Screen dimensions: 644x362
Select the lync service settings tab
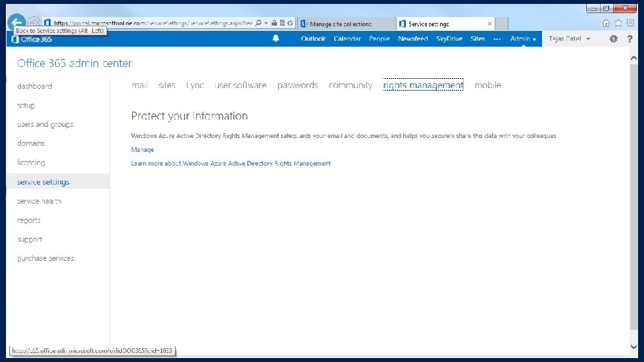195,85
